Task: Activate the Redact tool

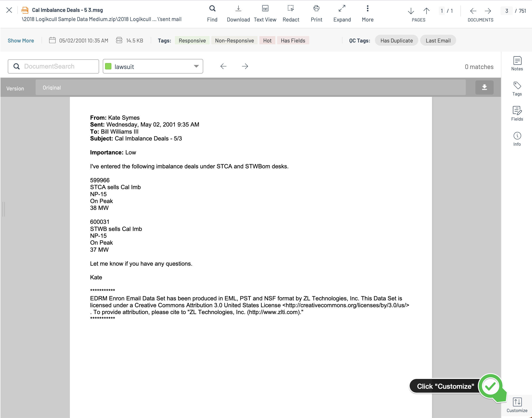Action: click(291, 14)
